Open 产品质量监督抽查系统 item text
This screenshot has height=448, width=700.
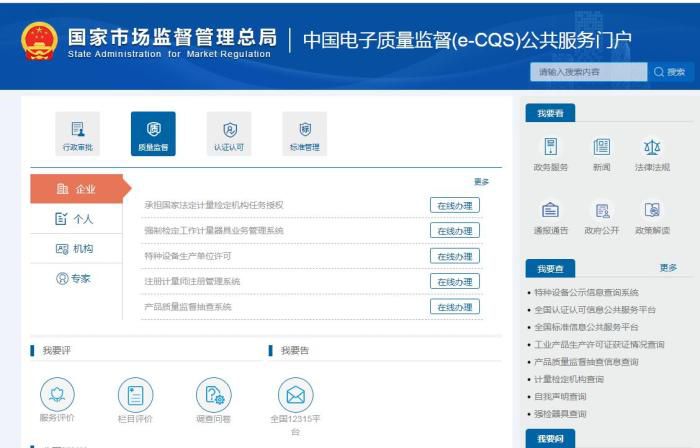(188, 307)
